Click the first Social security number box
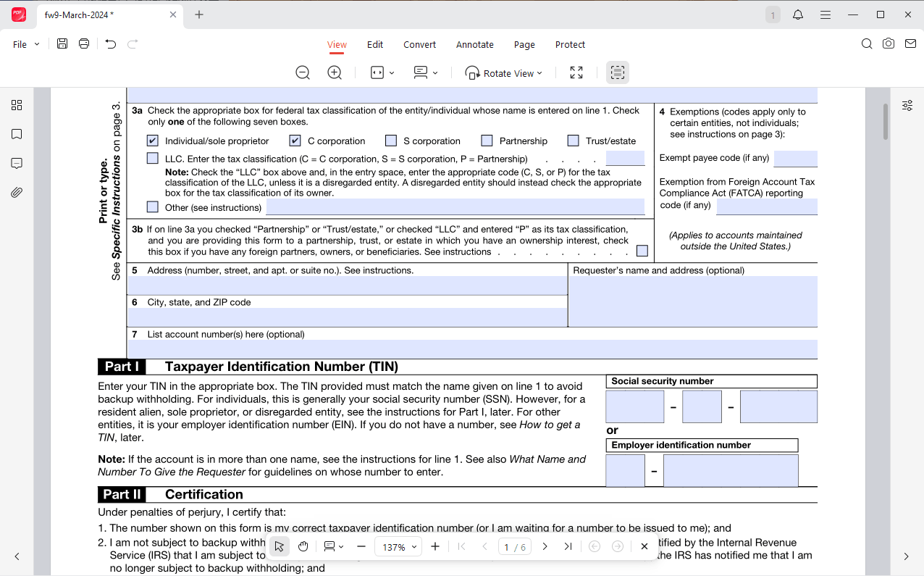 pyautogui.click(x=635, y=406)
